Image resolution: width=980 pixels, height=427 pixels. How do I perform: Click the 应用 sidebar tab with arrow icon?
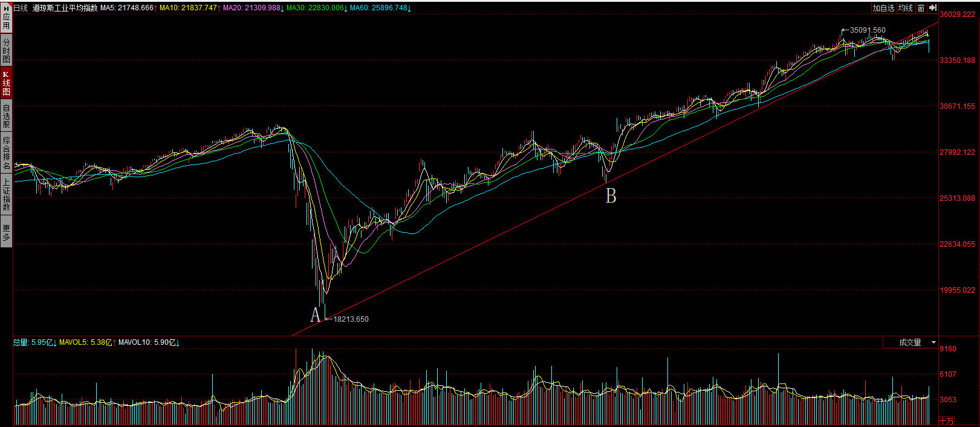coord(6,18)
